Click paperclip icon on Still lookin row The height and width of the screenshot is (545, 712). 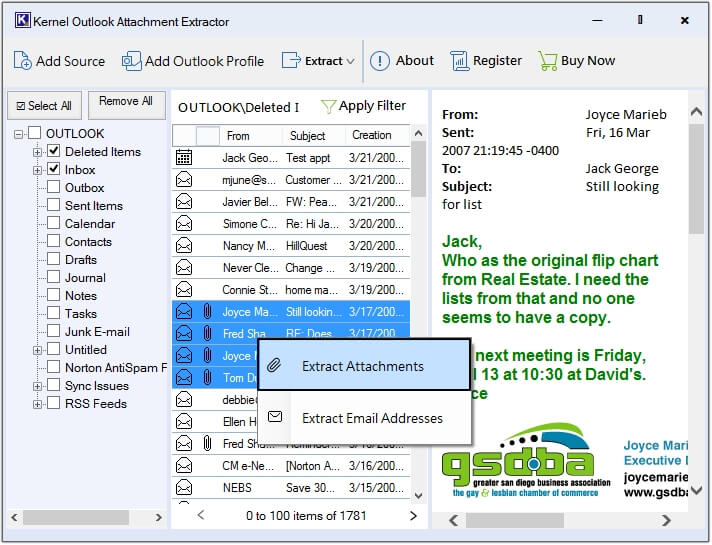(208, 312)
